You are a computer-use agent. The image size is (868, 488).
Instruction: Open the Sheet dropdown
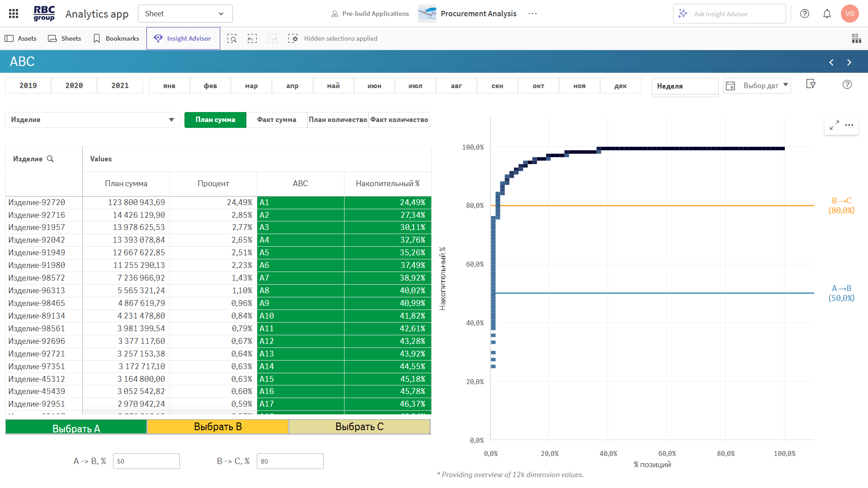pos(185,14)
